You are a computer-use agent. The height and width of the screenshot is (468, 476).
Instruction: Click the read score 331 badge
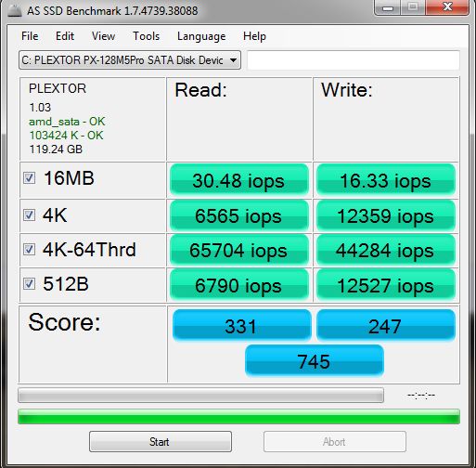click(x=241, y=326)
